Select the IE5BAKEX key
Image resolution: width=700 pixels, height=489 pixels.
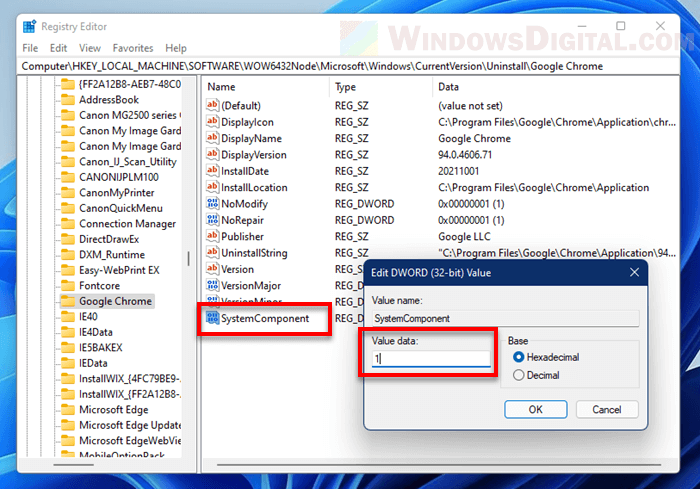point(100,347)
